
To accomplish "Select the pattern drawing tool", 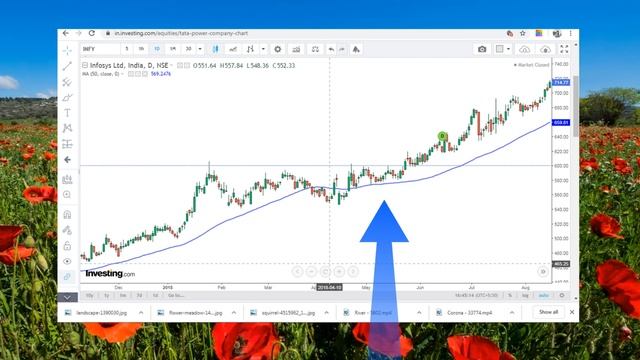I will 67,128.
